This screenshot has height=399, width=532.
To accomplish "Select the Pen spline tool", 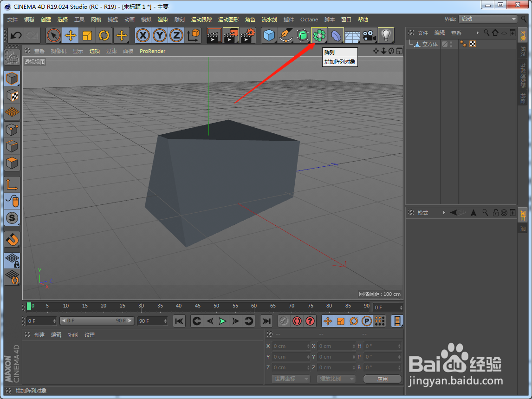I will pos(285,35).
